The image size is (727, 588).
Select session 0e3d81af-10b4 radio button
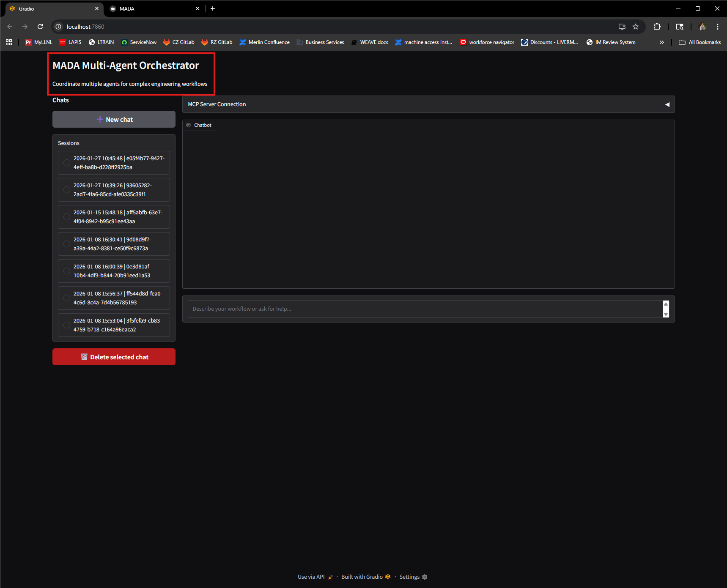point(67,271)
